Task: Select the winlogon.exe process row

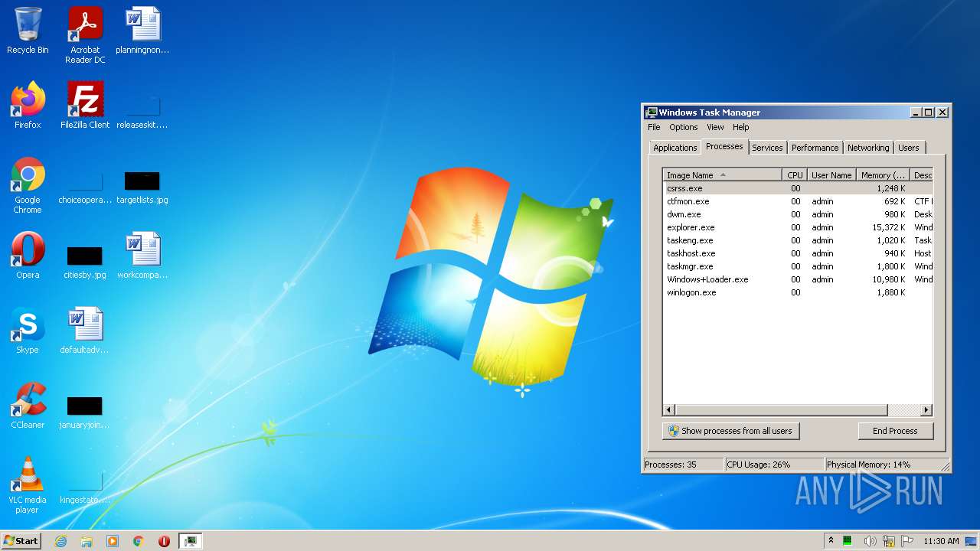Action: 798,292
